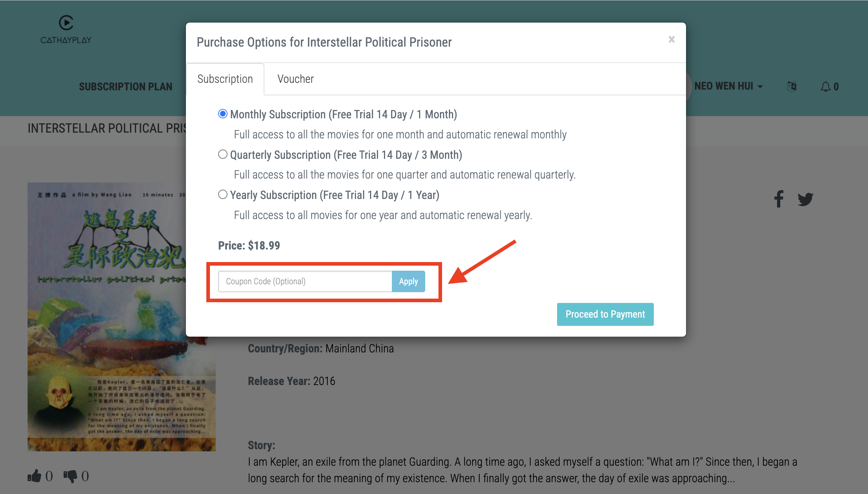
Task: Give the movie a thumbs up
Action: click(35, 476)
